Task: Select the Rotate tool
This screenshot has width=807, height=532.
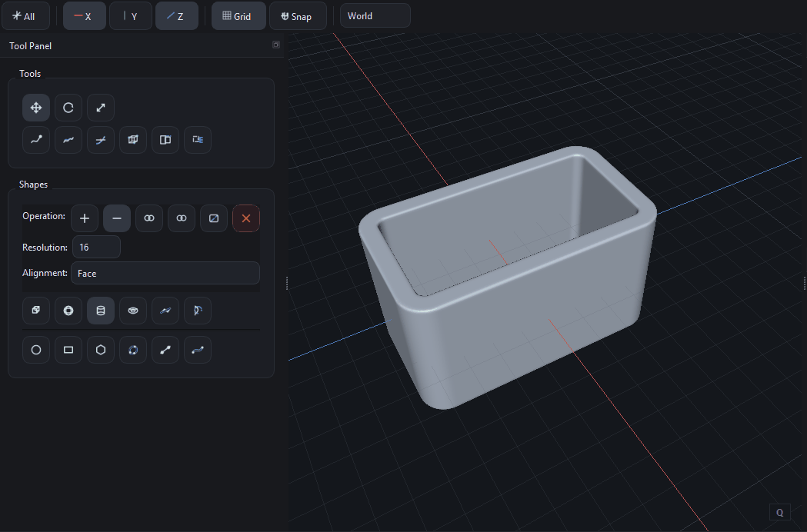Action: [x=68, y=108]
